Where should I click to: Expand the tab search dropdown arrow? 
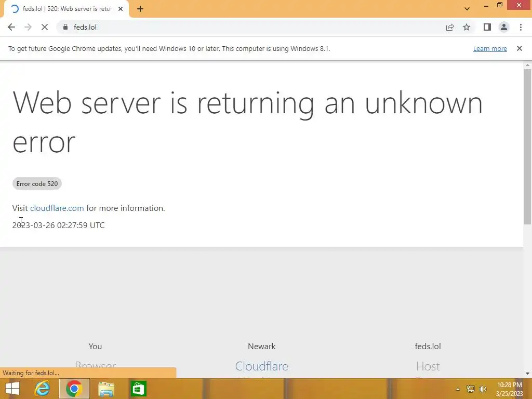pyautogui.click(x=467, y=9)
